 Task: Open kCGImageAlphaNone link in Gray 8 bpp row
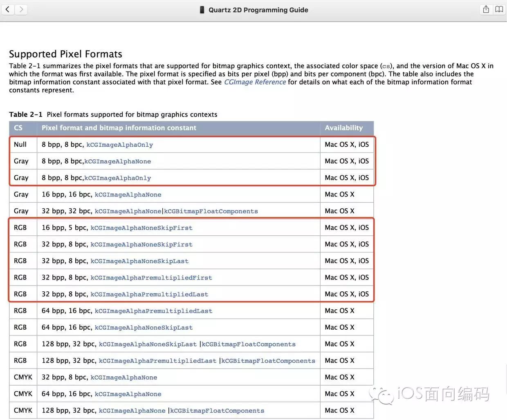(117, 161)
